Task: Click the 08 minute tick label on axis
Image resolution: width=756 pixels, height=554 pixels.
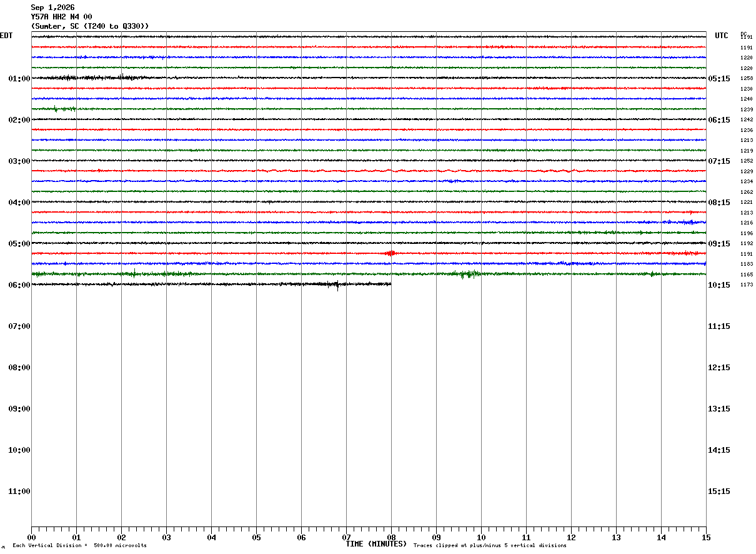Action: pos(391,537)
